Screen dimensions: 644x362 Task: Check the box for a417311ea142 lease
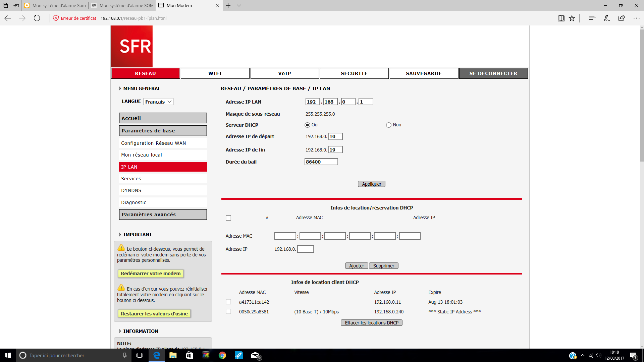coord(228,302)
